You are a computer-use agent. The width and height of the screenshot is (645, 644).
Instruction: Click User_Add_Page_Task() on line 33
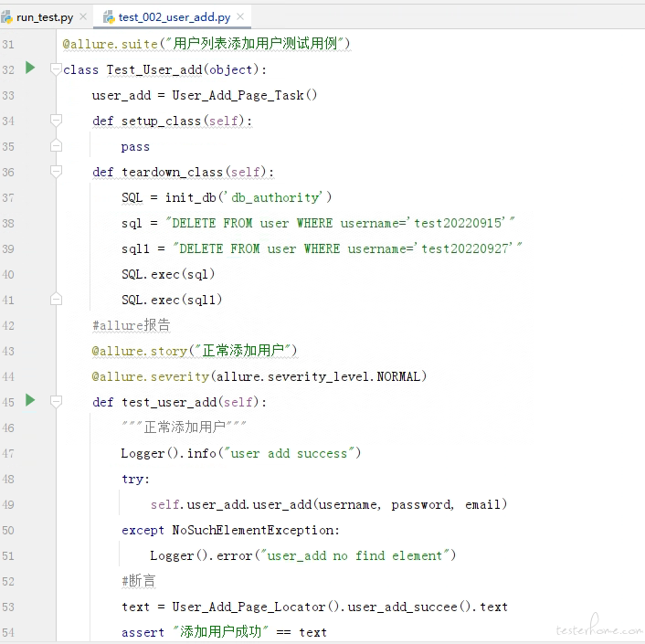(244, 95)
